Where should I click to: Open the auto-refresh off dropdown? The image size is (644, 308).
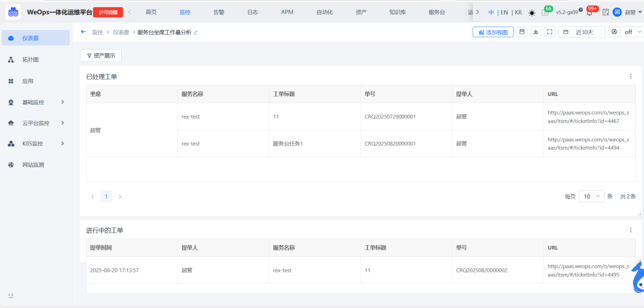(627, 32)
